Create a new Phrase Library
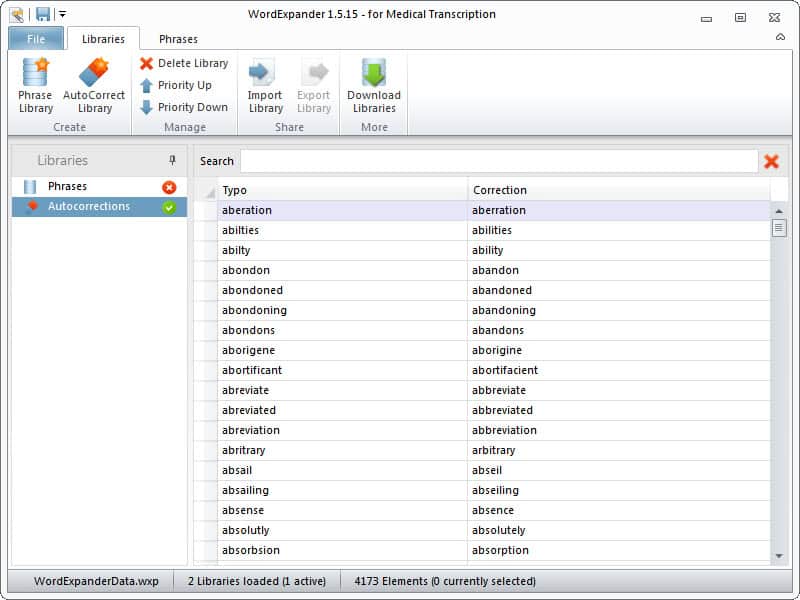 [x=35, y=85]
